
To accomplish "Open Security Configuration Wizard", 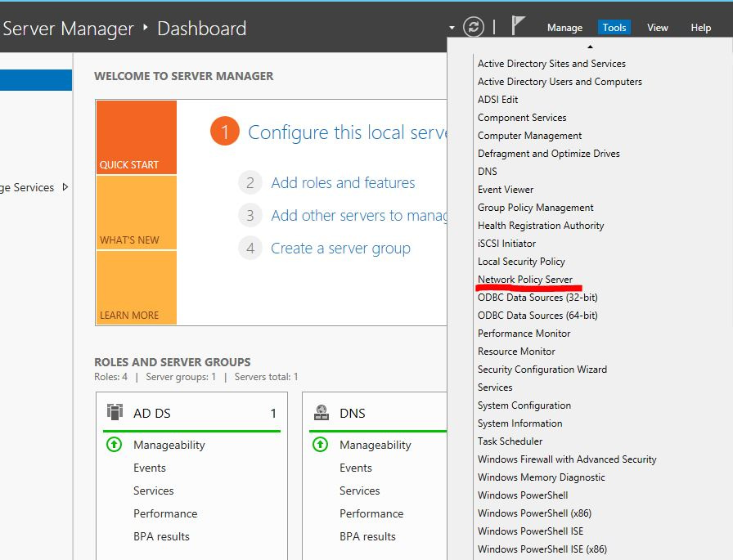I will click(x=542, y=370).
